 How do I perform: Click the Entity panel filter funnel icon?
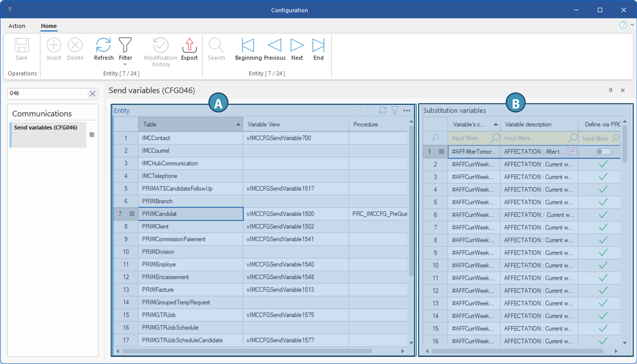[x=395, y=111]
